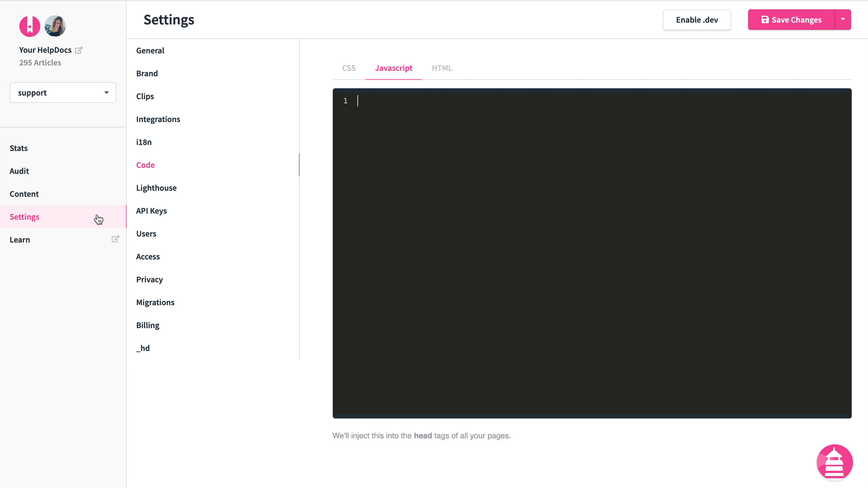This screenshot has width=868, height=488.
Task: Open Stats in the sidebar
Action: click(63, 148)
